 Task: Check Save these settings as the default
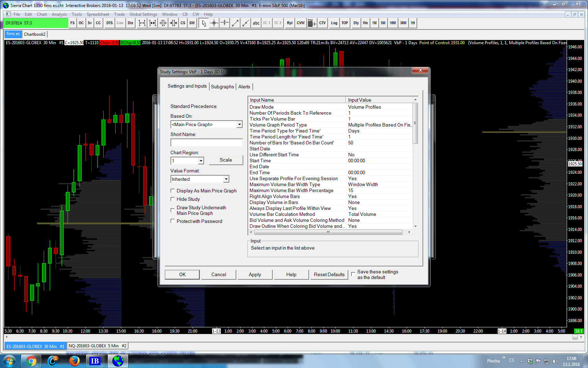[353, 274]
